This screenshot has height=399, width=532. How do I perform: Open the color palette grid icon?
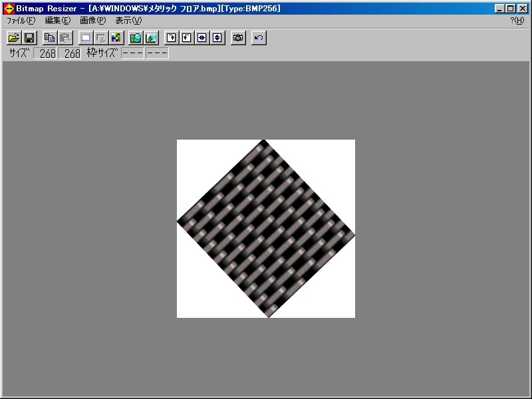tap(116, 38)
